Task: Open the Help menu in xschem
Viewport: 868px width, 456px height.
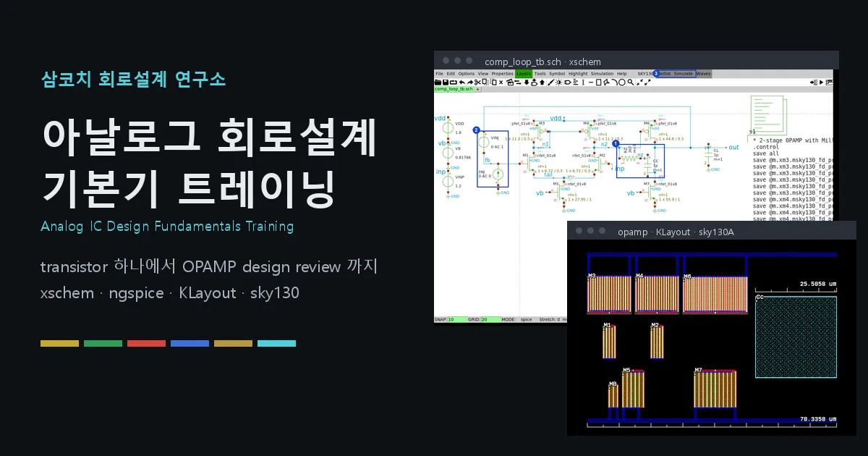Action: coord(621,73)
